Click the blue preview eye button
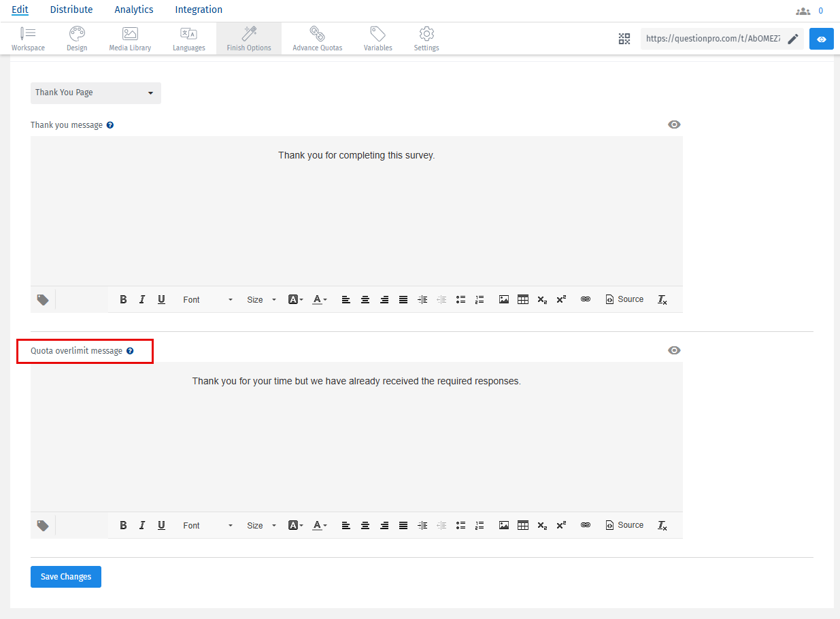 point(822,39)
